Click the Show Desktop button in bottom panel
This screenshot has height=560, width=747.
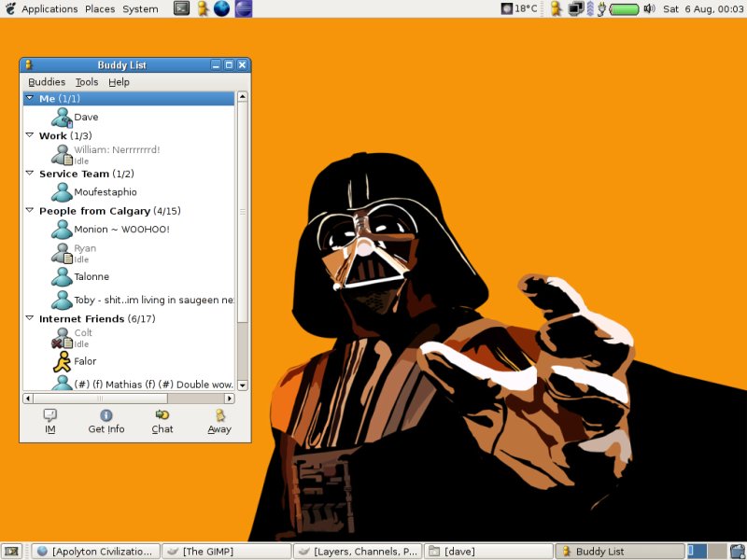(12, 552)
